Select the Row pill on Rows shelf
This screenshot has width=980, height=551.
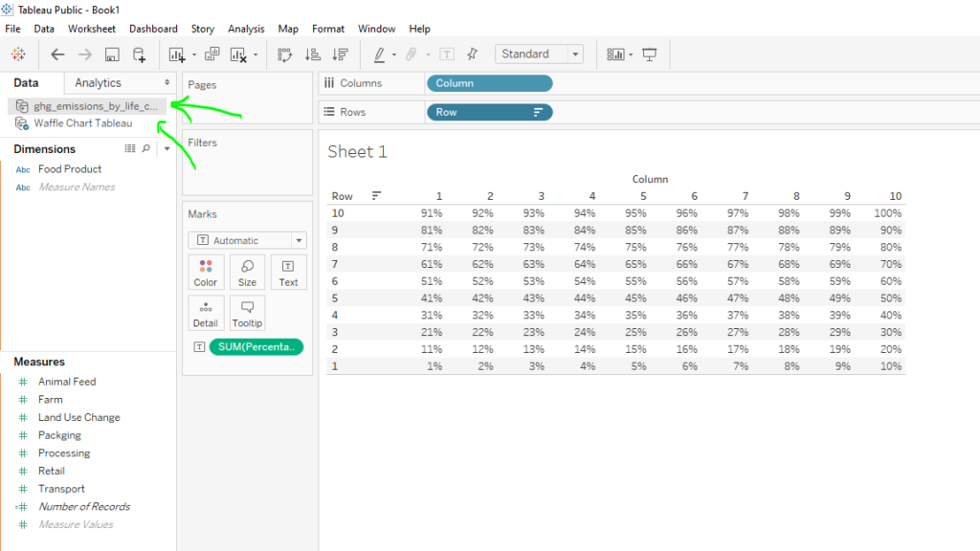click(x=489, y=112)
